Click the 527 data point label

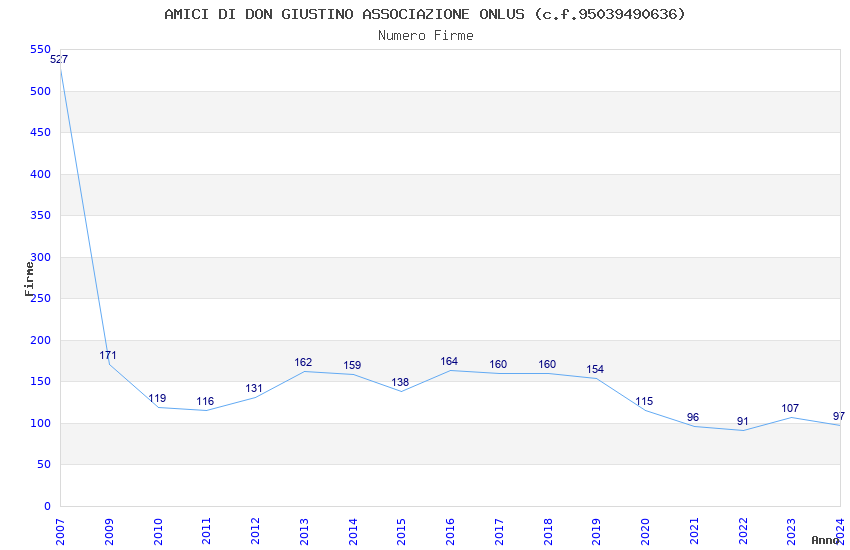pos(59,59)
